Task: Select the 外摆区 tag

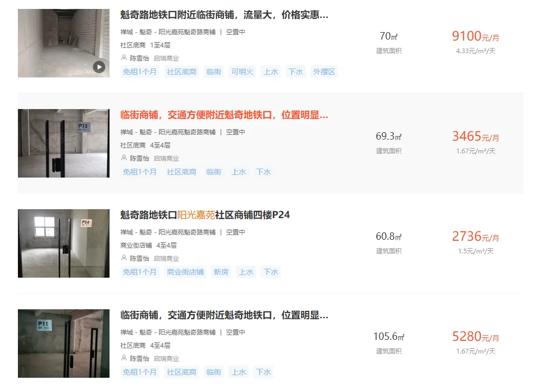Action: (x=324, y=72)
